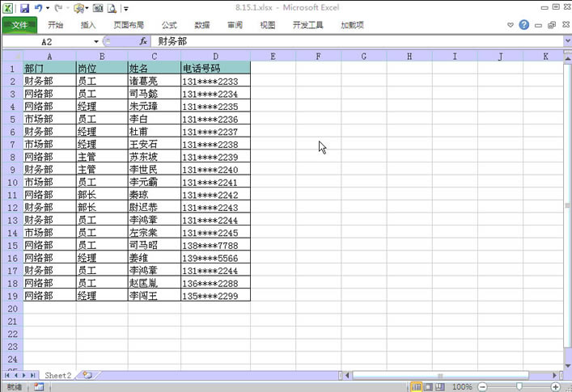
Task: Click cell containing 杜甫
Action: (155, 132)
